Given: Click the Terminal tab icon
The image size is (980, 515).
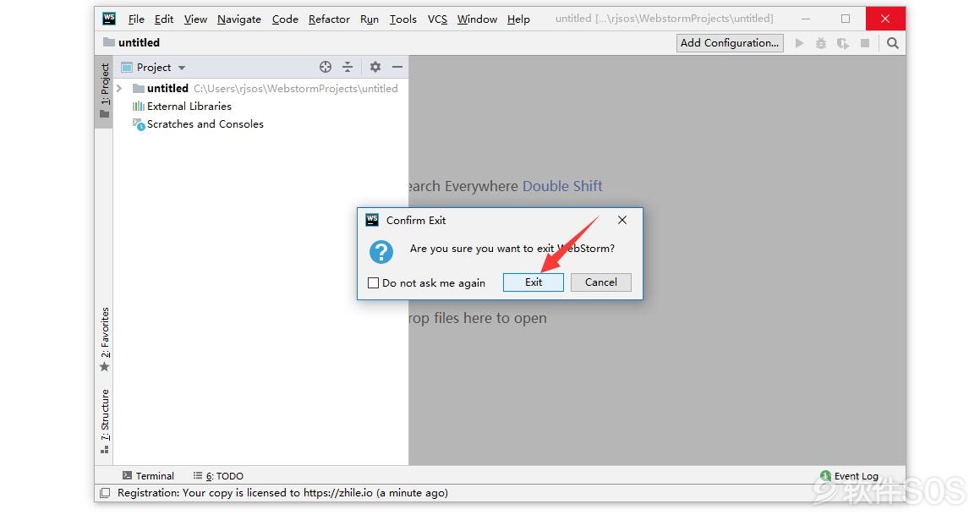Looking at the screenshot, I should (x=127, y=476).
